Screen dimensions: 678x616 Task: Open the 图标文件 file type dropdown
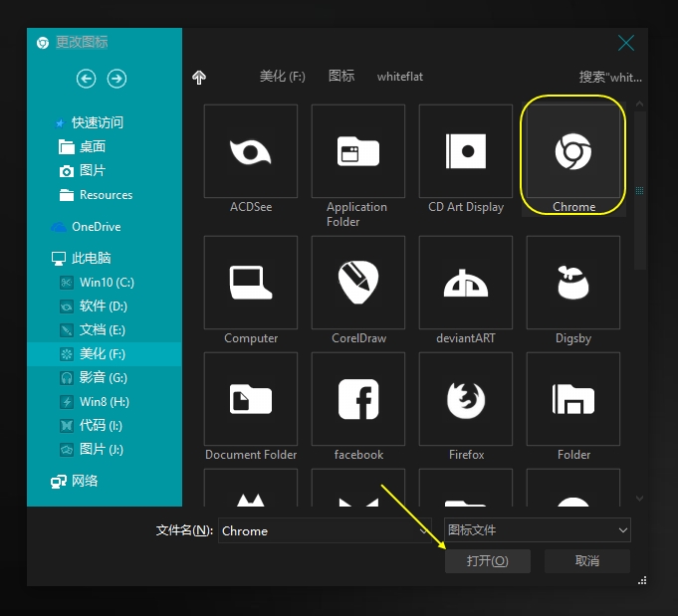(x=537, y=530)
